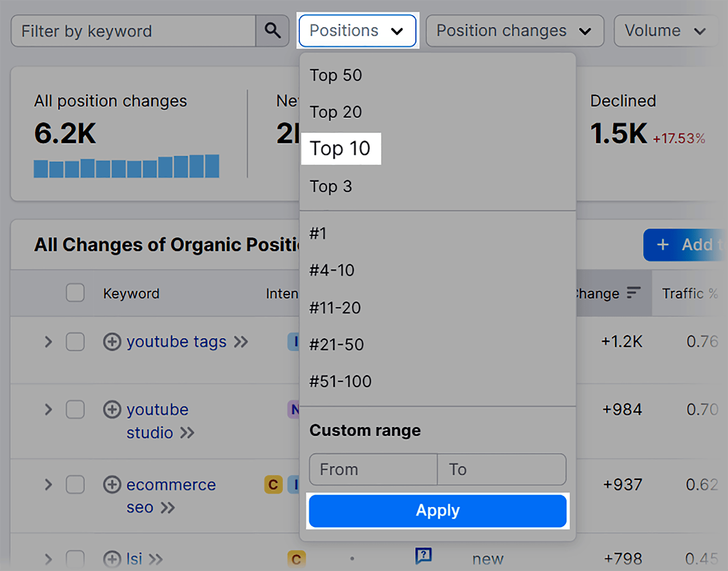The width and height of the screenshot is (728, 571).
Task: Click the sort icon in Change column
Action: [633, 293]
